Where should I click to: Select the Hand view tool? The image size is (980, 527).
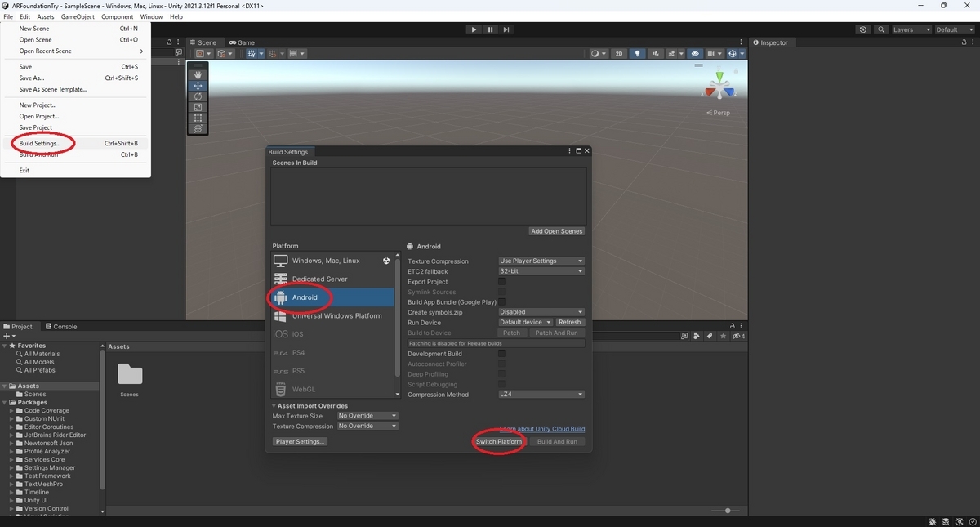[198, 75]
